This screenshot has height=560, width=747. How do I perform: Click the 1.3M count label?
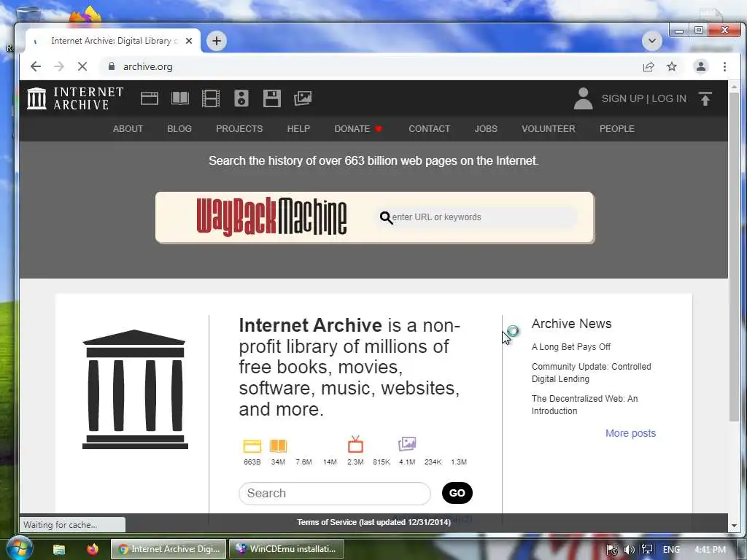coord(459,462)
